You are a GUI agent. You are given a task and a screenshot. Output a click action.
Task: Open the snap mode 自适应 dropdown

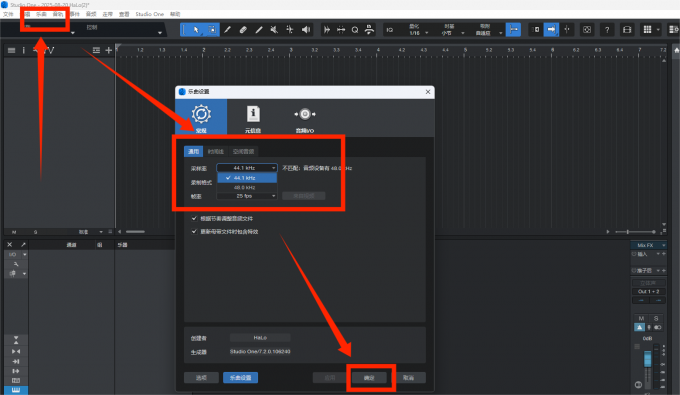tap(487, 30)
